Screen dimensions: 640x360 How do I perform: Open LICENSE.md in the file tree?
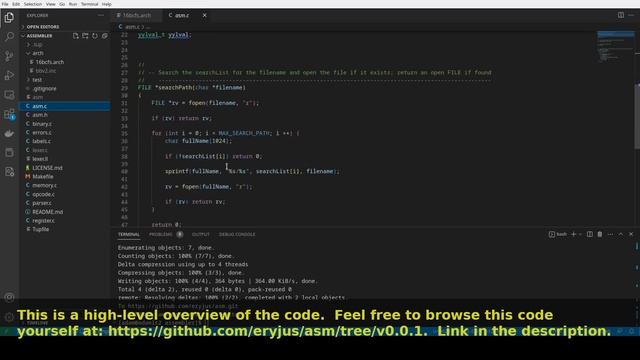coord(47,168)
